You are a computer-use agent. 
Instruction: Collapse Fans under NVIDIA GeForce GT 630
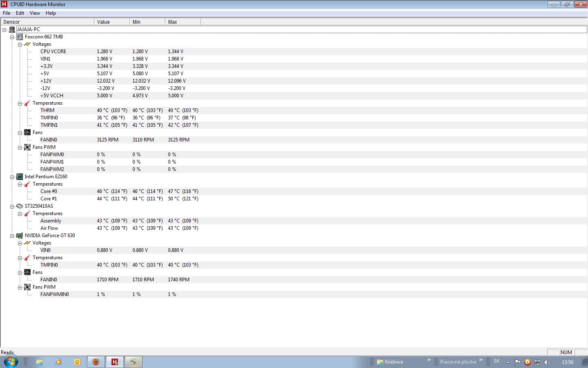(x=20, y=273)
